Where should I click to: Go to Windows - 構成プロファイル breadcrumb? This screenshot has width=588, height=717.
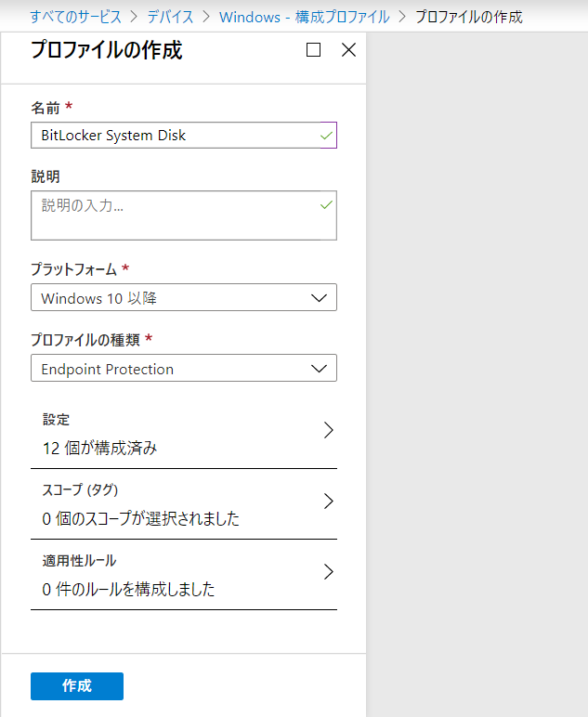[x=305, y=17]
